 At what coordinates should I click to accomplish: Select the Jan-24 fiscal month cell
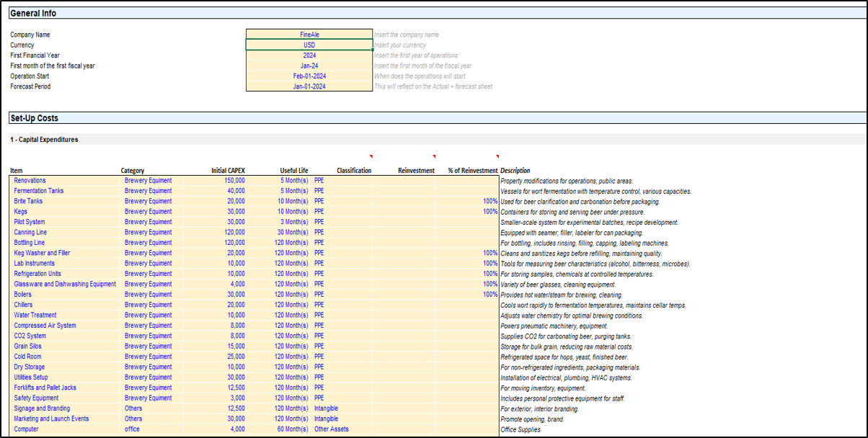click(309, 66)
